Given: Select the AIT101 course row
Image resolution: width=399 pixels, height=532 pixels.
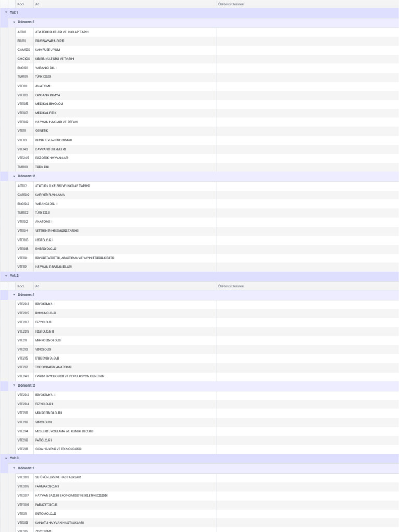Looking at the screenshot, I should click(x=207, y=32).
